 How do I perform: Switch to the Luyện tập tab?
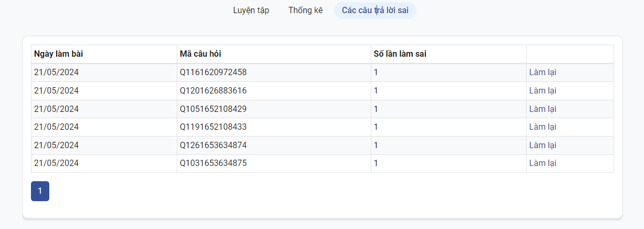click(251, 11)
